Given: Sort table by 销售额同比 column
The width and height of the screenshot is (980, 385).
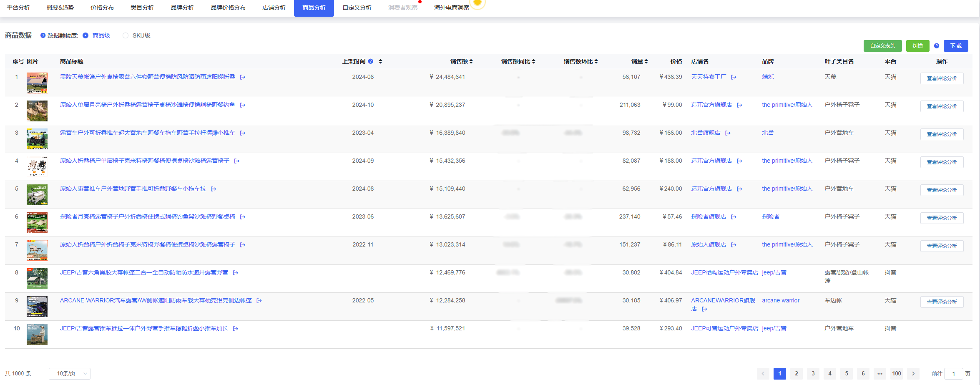Looking at the screenshot, I should point(533,61).
